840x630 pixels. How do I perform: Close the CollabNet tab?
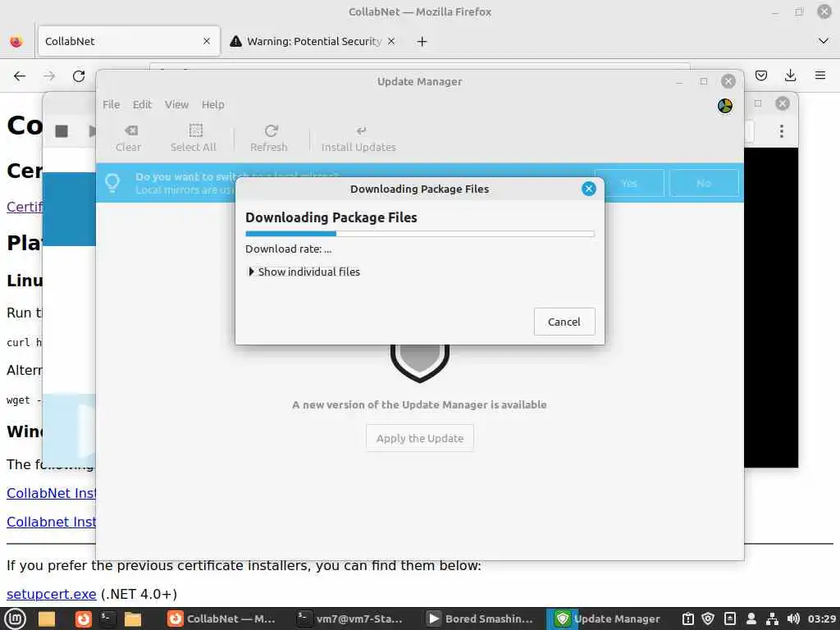(207, 41)
